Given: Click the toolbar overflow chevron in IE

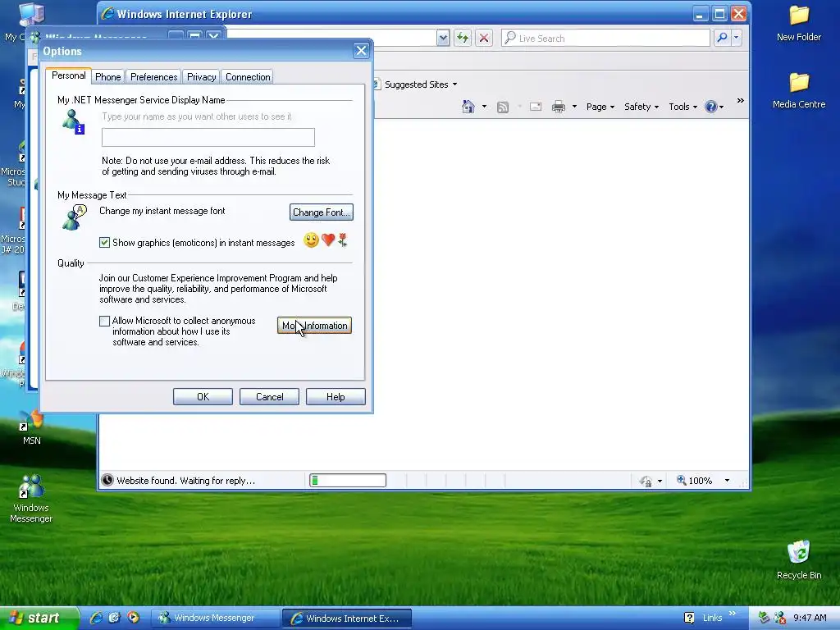Looking at the screenshot, I should (x=741, y=100).
